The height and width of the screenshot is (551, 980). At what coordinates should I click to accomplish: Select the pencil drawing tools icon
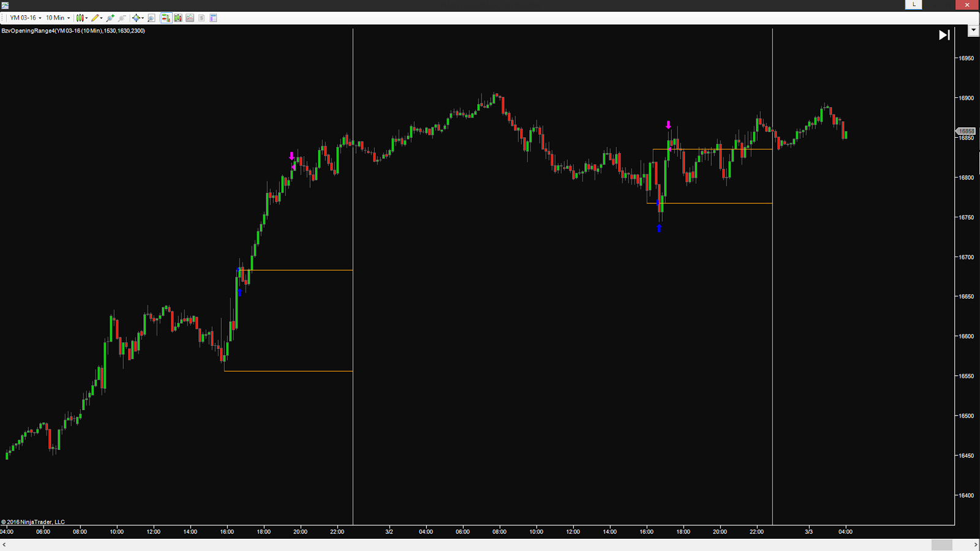click(95, 18)
